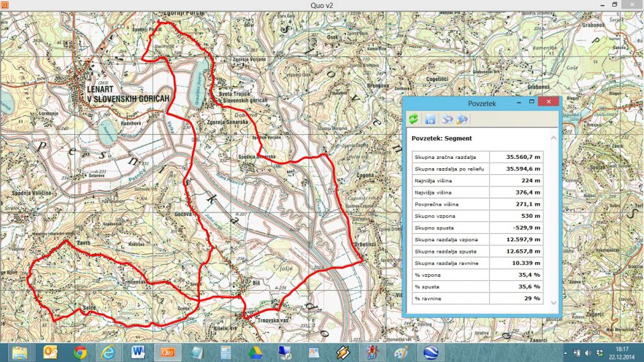Open Google Chrome from the taskbar
The height and width of the screenshot is (362, 644).
80,353
